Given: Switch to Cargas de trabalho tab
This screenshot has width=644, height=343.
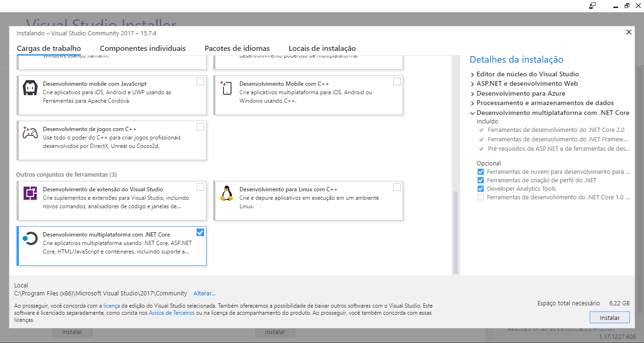Looking at the screenshot, I should click(x=49, y=49).
